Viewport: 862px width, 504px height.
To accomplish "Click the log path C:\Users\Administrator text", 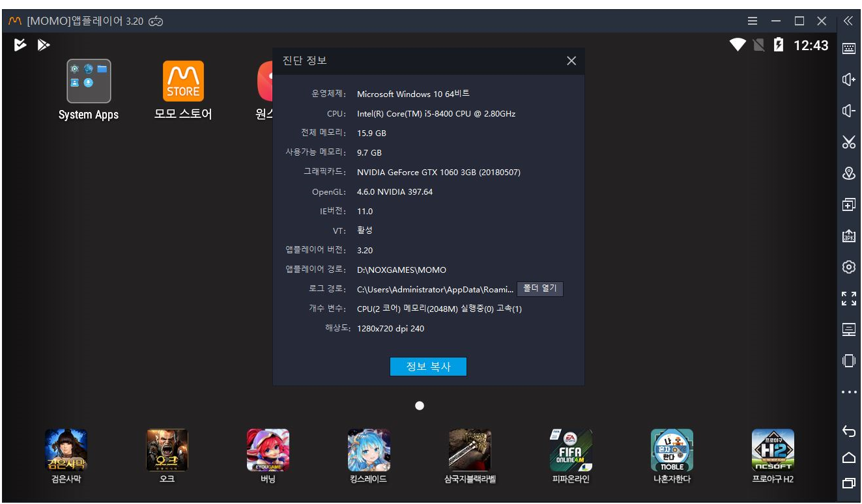I will [x=435, y=289].
